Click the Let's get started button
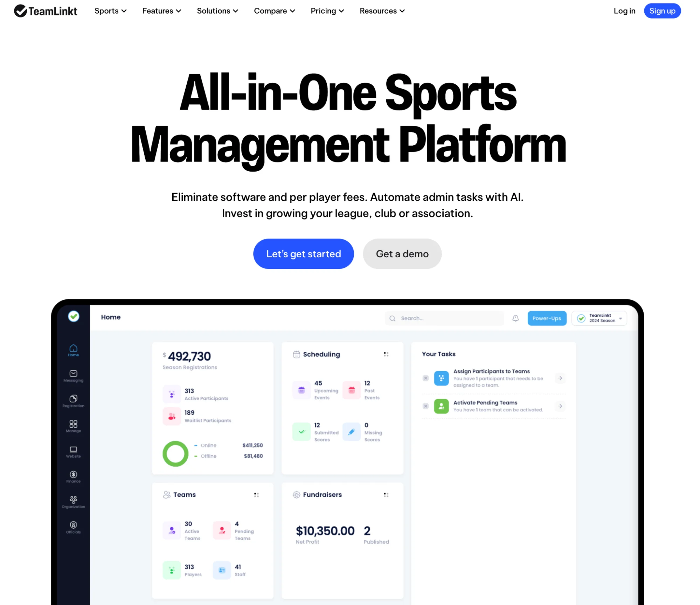This screenshot has height=605, width=700. click(304, 253)
